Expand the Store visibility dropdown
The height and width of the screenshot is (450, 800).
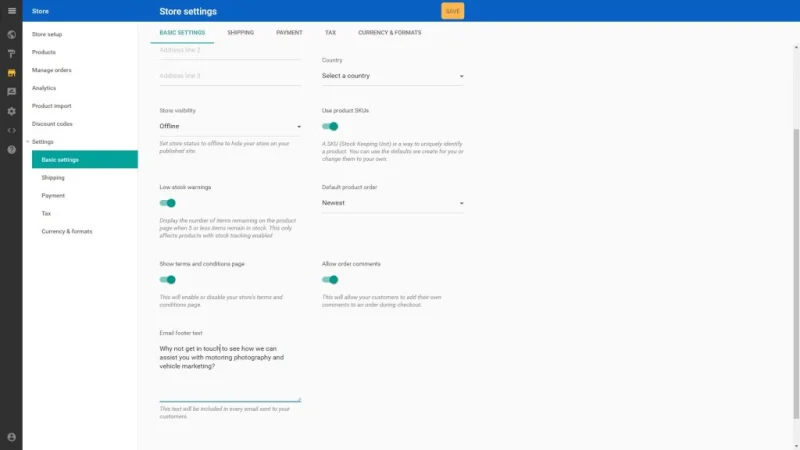coord(230,127)
